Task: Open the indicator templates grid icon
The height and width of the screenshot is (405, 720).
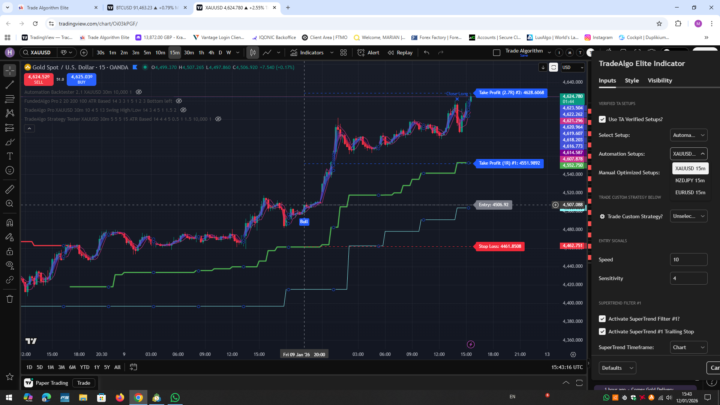Action: tap(343, 53)
